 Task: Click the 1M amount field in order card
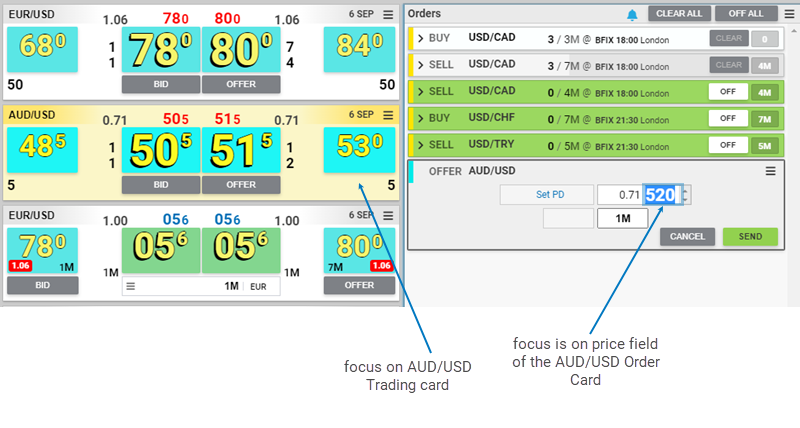click(622, 218)
